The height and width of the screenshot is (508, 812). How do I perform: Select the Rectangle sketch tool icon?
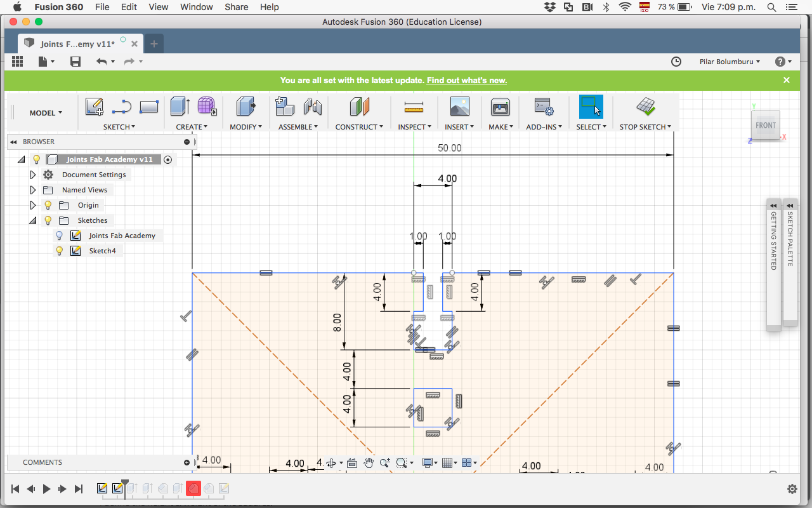click(x=148, y=107)
